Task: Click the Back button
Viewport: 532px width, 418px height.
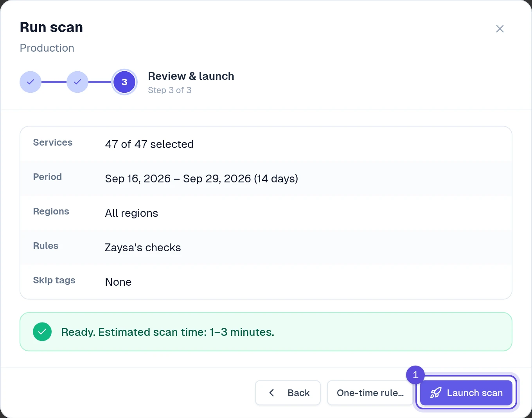Action: point(288,393)
